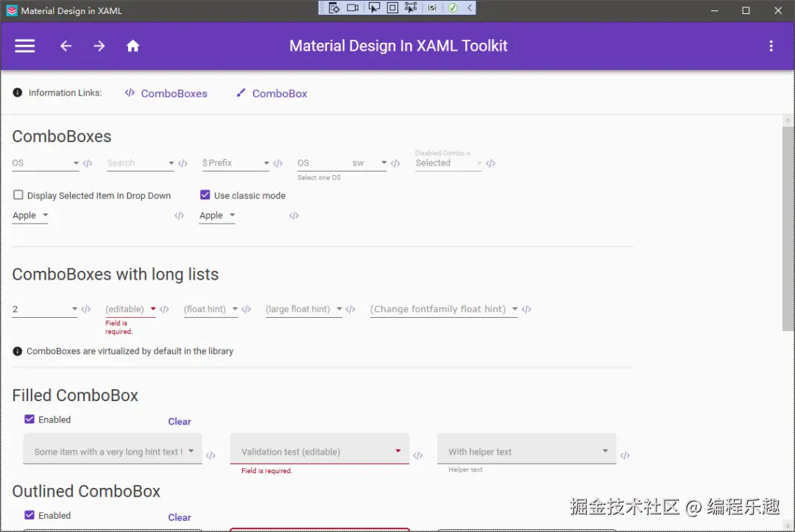Image resolution: width=795 pixels, height=532 pixels.
Task: Go back using the left arrow
Action: pyautogui.click(x=66, y=46)
